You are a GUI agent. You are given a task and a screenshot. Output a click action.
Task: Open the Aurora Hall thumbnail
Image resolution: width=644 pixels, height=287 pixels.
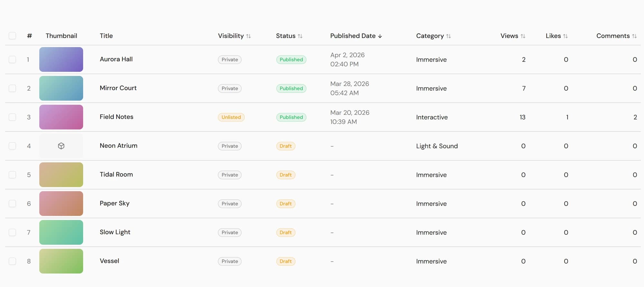click(61, 60)
